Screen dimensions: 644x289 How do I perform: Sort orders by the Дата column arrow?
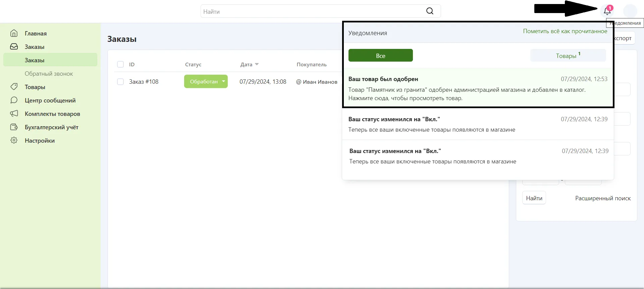257,64
